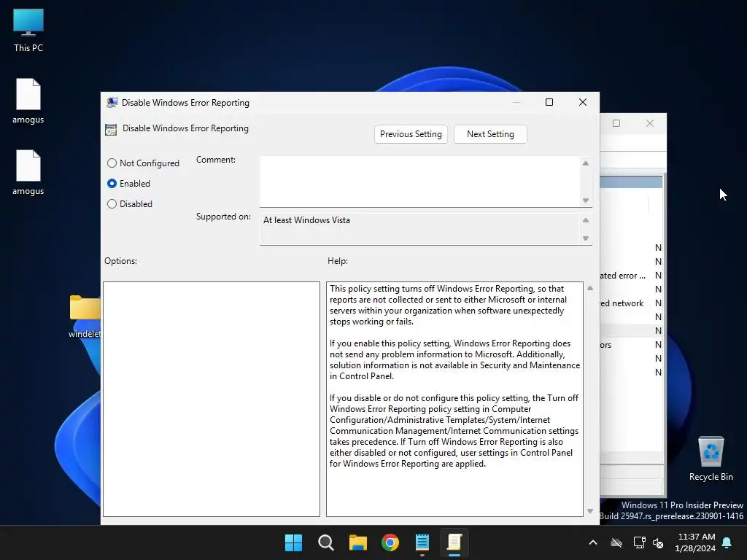
Task: Launch File Explorer from the taskbar
Action: [357, 542]
